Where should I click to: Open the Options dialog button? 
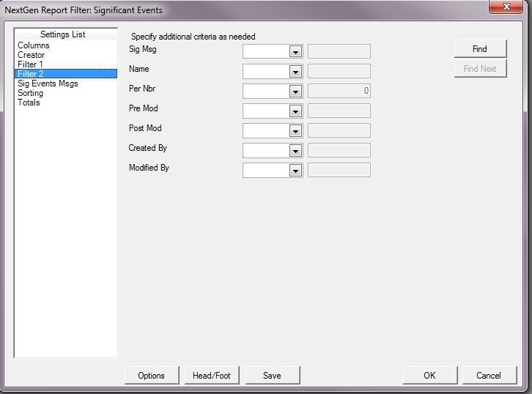click(x=152, y=376)
